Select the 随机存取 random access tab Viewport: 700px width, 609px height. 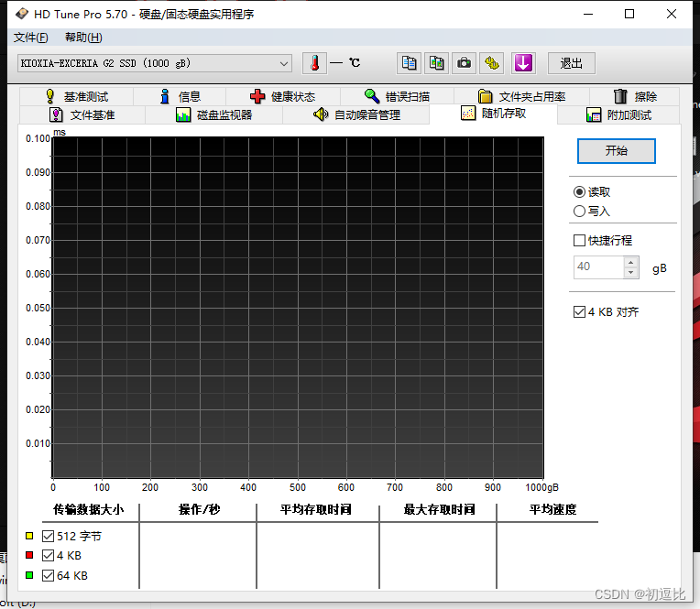pos(493,114)
